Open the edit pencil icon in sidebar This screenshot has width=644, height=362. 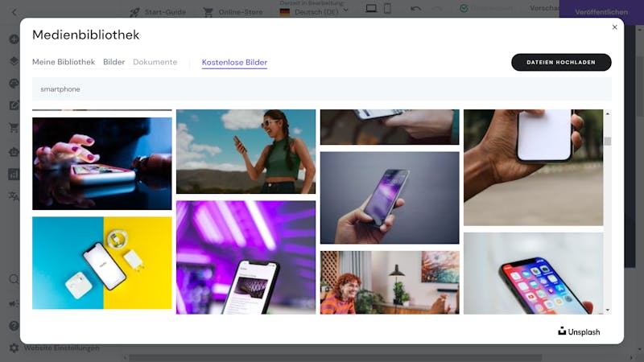point(14,105)
